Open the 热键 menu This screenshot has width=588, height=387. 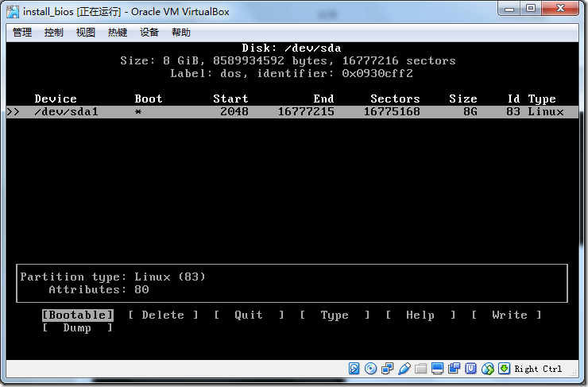tap(118, 33)
